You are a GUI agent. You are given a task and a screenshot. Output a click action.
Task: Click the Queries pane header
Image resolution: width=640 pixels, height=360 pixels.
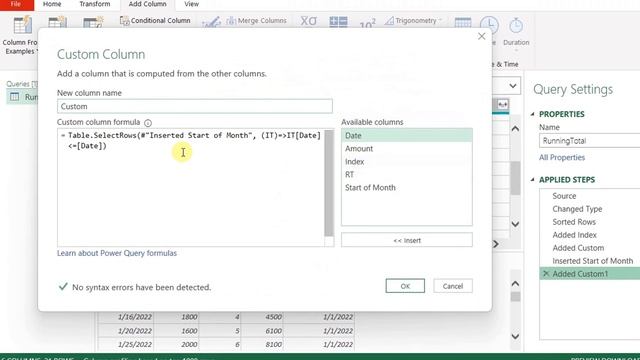(x=21, y=84)
